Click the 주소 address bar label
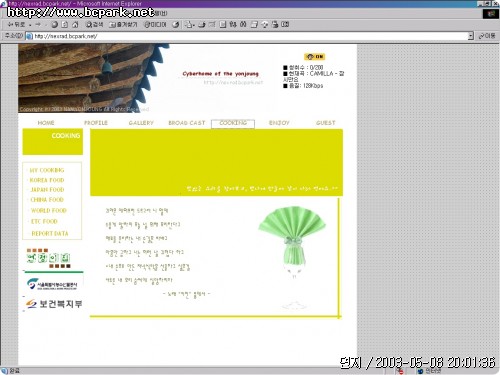Viewport: 500px width, 375px height. [13, 35]
